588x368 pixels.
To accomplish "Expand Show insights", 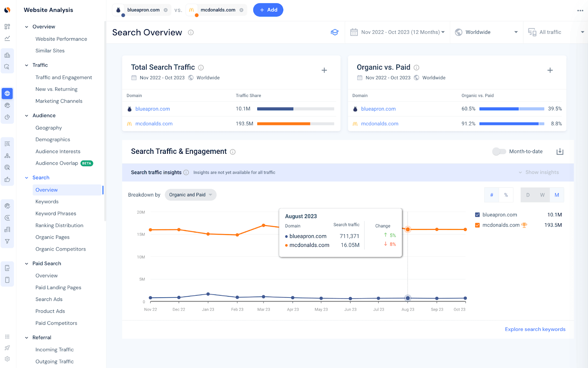I will [538, 172].
